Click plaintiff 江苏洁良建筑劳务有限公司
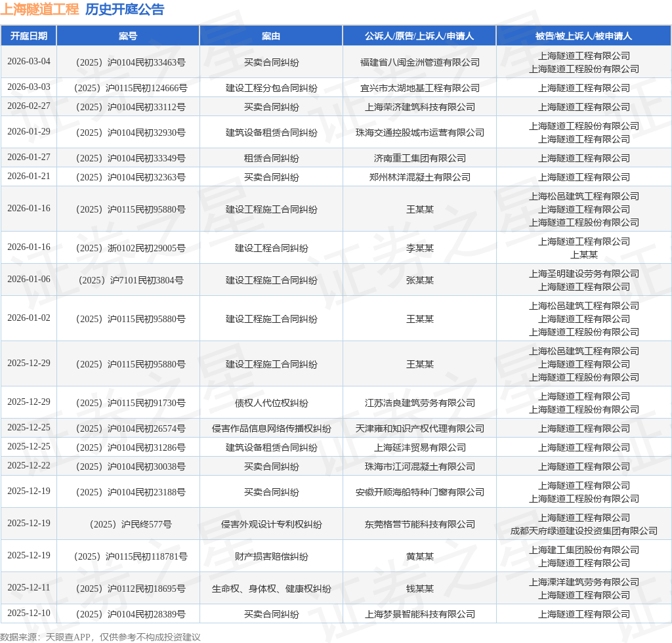This screenshot has width=672, height=643. pyautogui.click(x=419, y=403)
